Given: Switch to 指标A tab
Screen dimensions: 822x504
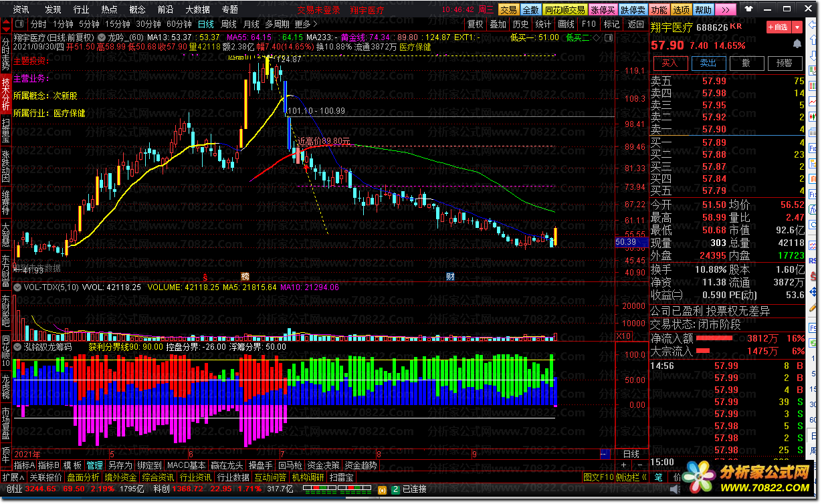Looking at the screenshot, I should point(24,465).
